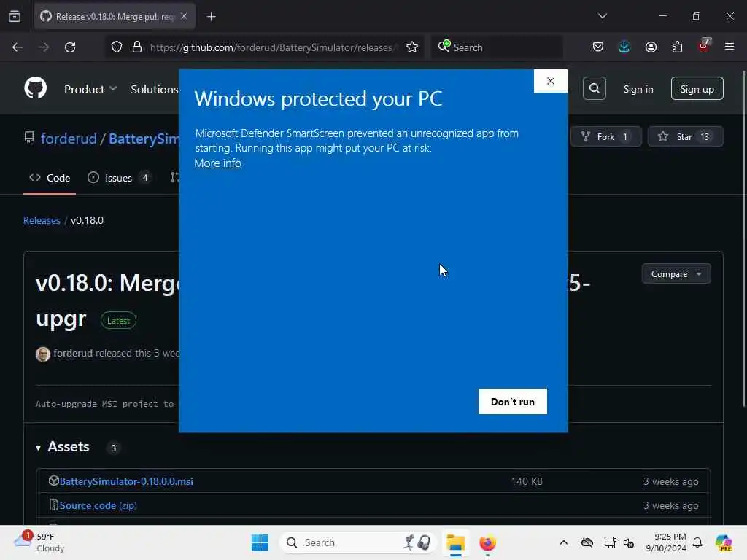
Task: Choose the Don't run button
Action: coord(513,402)
